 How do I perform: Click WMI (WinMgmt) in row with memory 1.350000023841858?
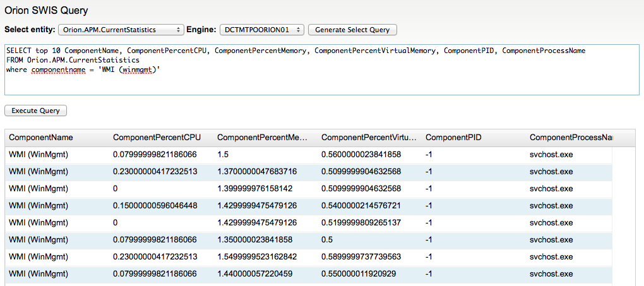(x=39, y=239)
